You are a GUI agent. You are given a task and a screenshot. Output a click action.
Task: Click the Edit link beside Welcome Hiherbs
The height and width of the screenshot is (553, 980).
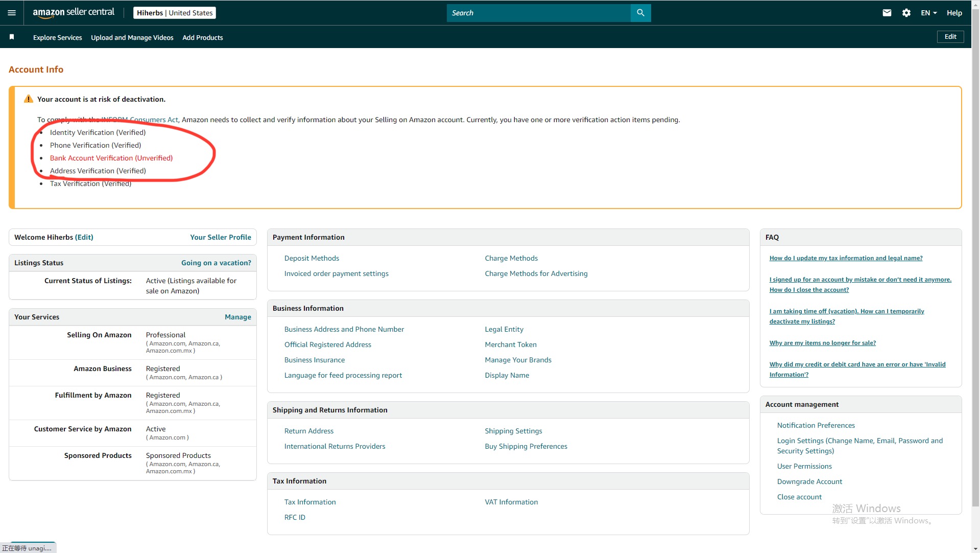coord(84,237)
